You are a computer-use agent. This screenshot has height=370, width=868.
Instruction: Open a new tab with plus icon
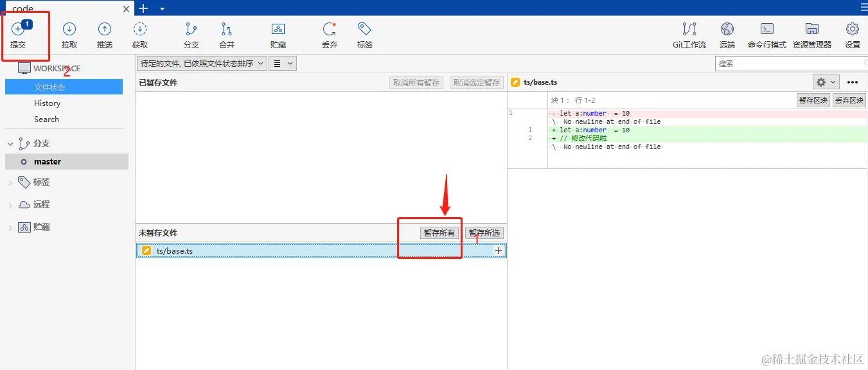pos(143,8)
